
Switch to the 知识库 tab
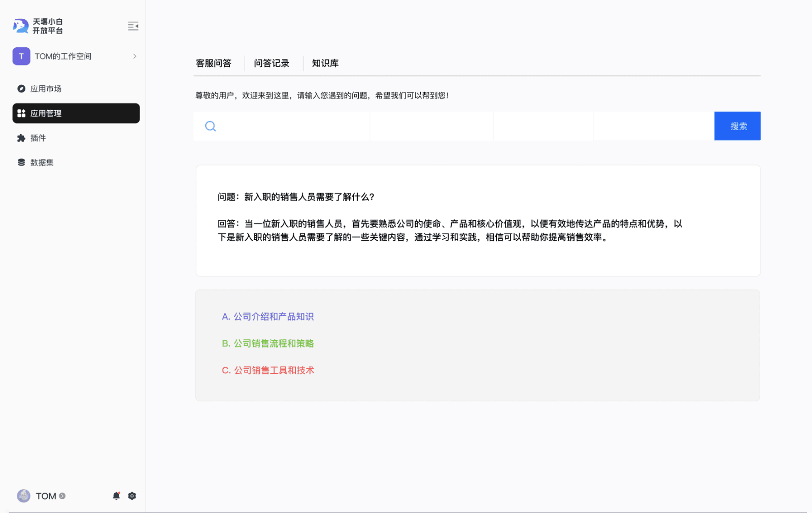(325, 63)
